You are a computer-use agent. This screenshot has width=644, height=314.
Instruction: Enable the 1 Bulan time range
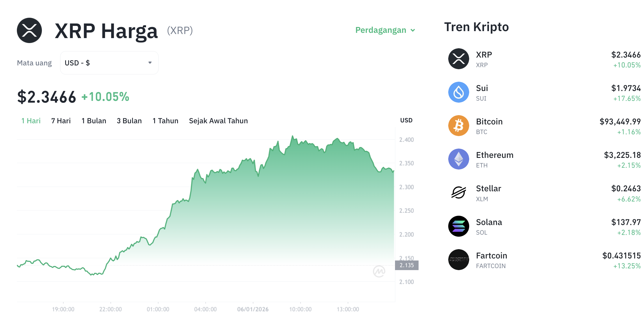94,121
